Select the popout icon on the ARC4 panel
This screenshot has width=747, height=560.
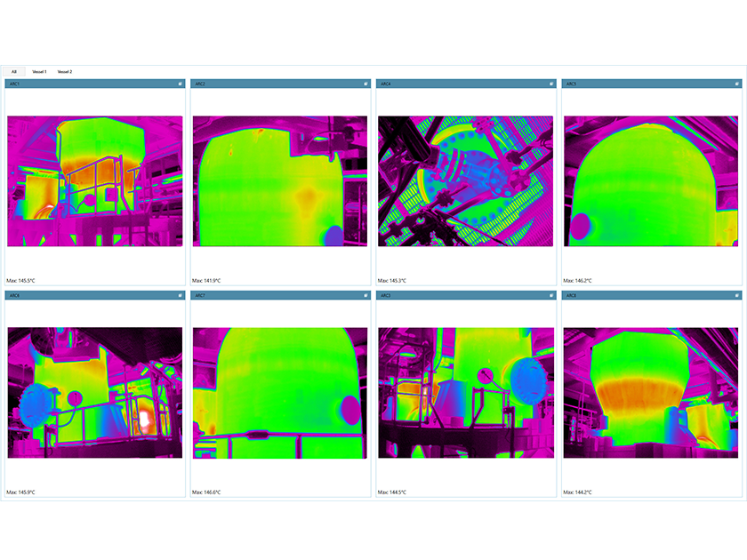[x=551, y=82]
